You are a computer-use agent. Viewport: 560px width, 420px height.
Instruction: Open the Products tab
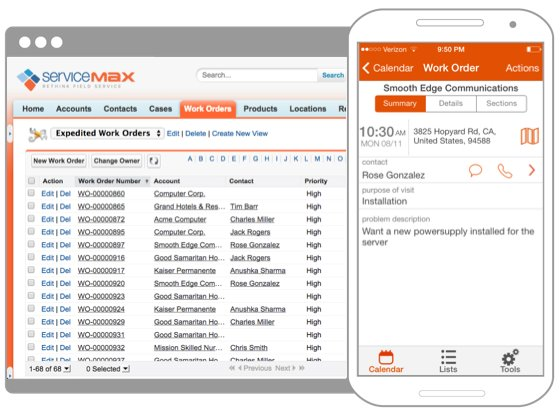[260, 109]
